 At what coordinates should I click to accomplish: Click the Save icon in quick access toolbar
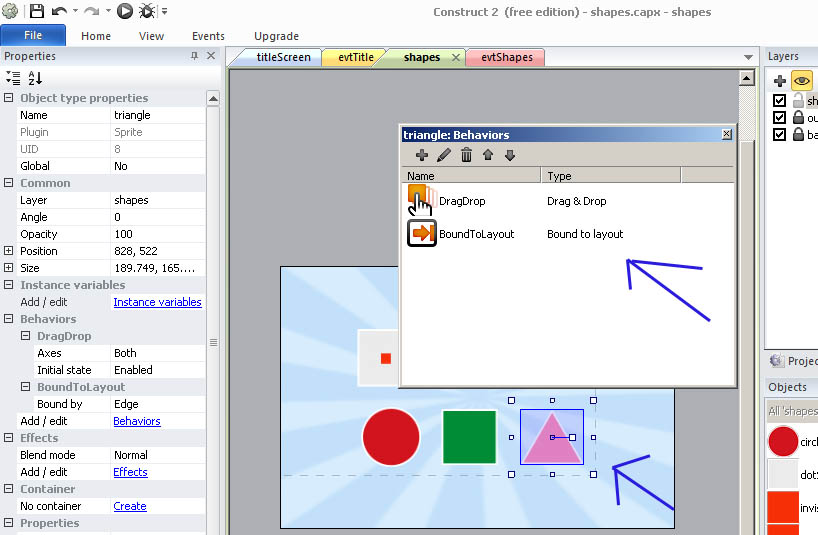click(x=36, y=11)
